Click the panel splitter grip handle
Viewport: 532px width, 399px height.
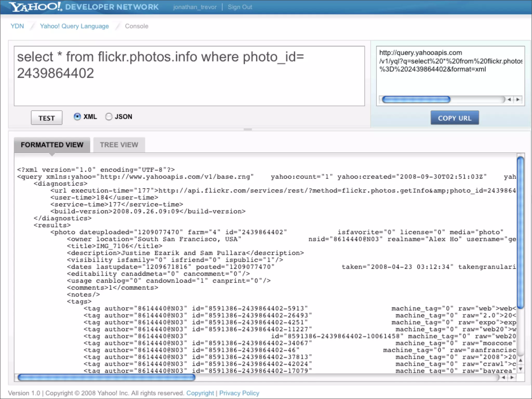tap(248, 129)
